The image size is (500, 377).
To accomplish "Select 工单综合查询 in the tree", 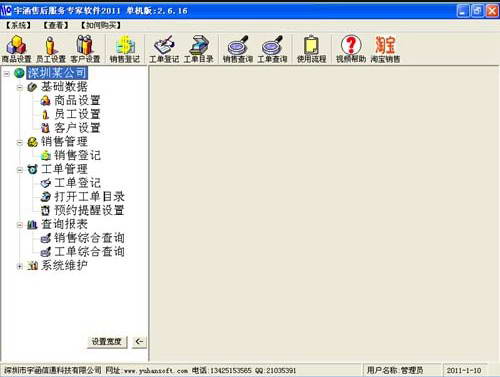I will 89,252.
